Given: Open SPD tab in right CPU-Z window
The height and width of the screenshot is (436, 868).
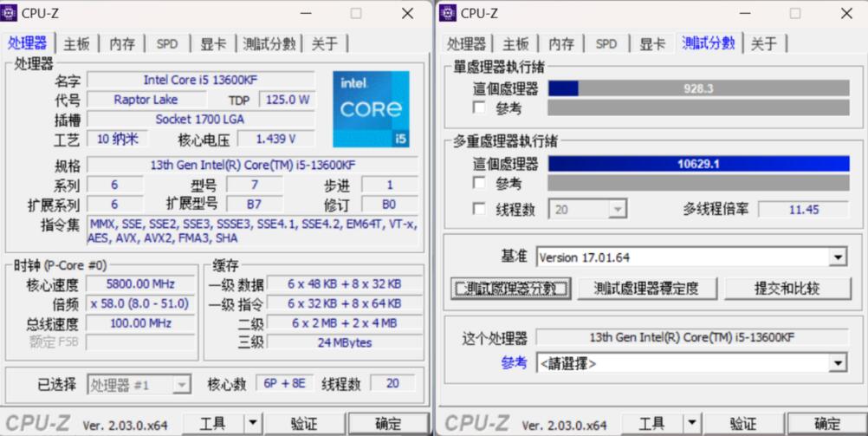Looking at the screenshot, I should (606, 43).
